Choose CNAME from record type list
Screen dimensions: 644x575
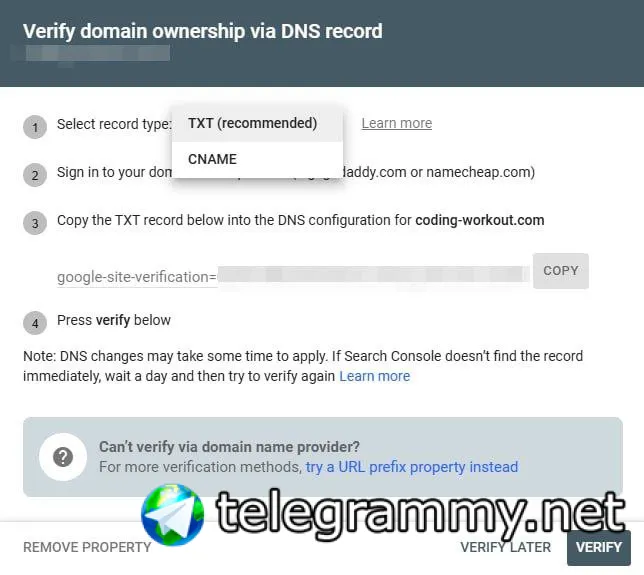coord(212,159)
